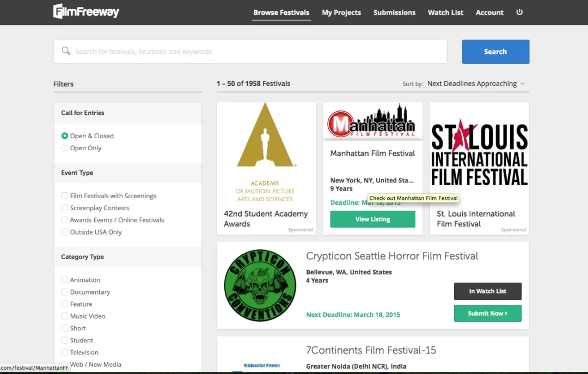Click the search magnifier icon
Image resolution: width=588 pixels, height=374 pixels.
click(x=66, y=51)
